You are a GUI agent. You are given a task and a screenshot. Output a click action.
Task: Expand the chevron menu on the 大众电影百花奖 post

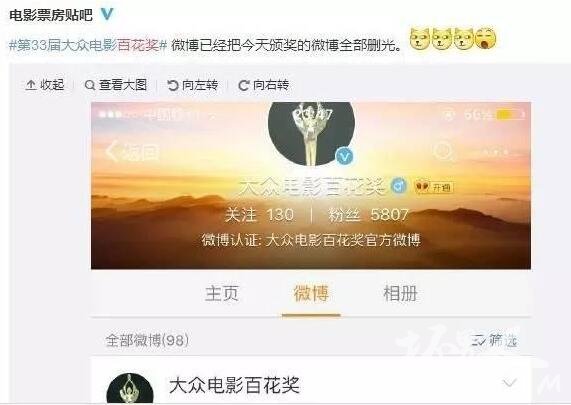[x=509, y=383]
